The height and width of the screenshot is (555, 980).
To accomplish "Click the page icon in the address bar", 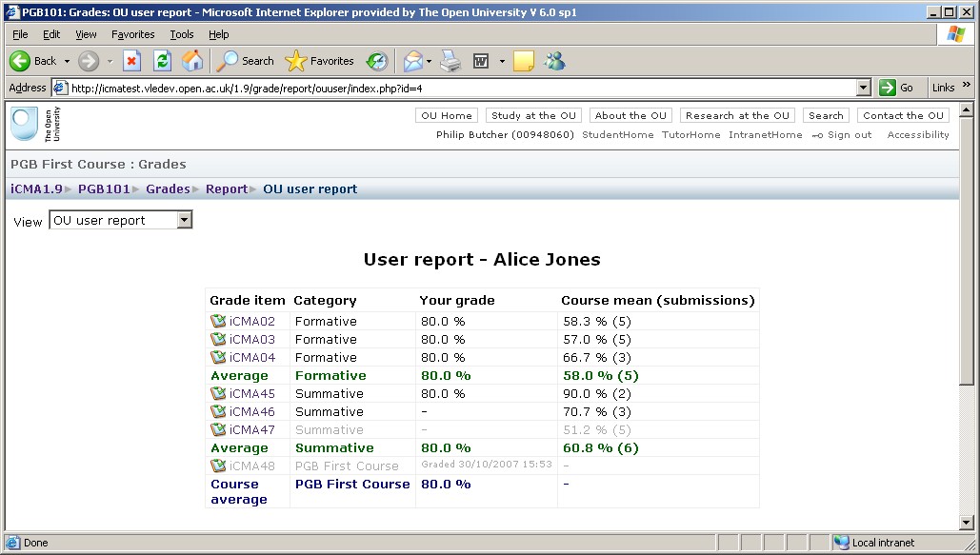I will pos(61,88).
